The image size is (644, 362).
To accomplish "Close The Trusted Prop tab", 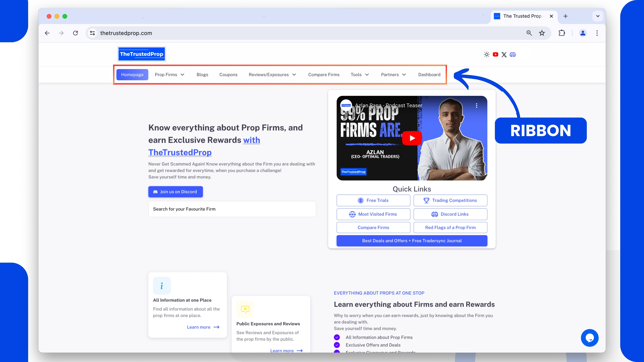I will tap(551, 16).
